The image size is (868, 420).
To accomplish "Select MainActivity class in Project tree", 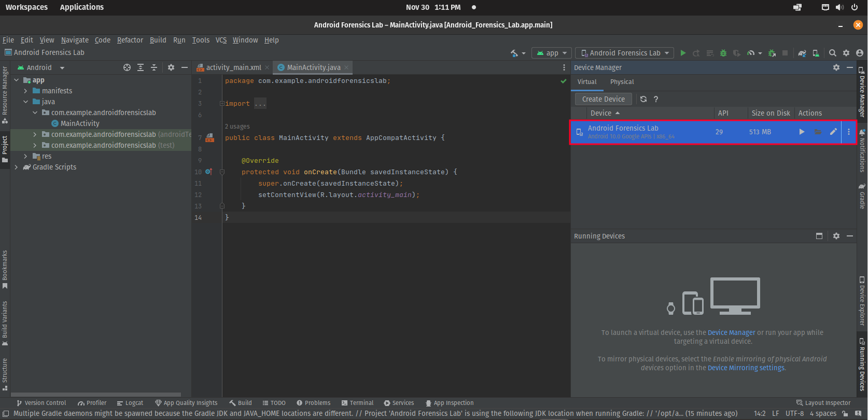I will [80, 123].
